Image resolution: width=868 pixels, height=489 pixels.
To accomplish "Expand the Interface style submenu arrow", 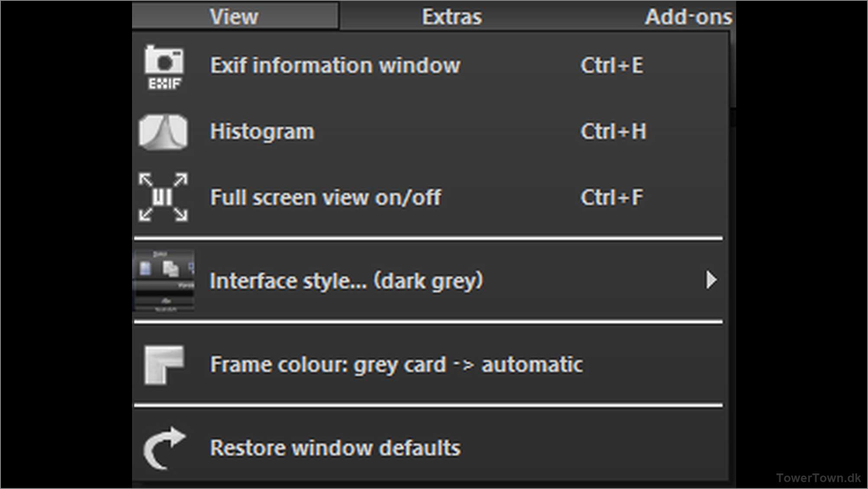I will click(711, 280).
